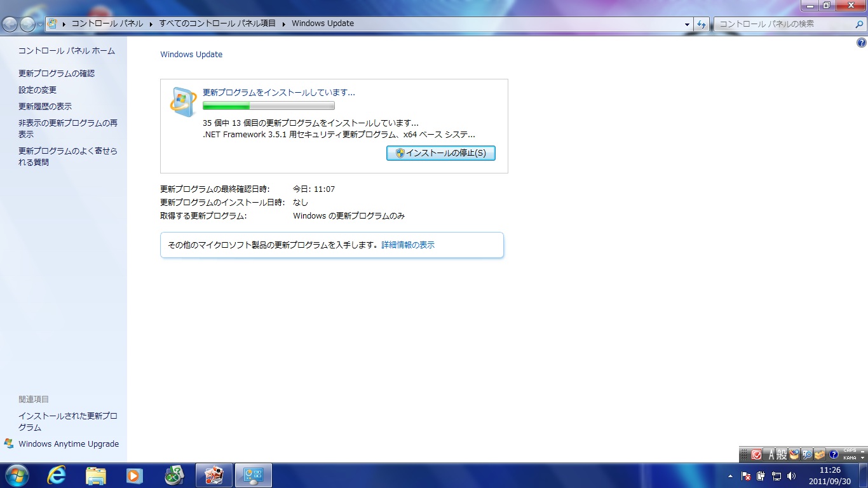868x488 pixels.
Task: Click the .NET Framework 3.5.1 update text
Action: tap(339, 135)
